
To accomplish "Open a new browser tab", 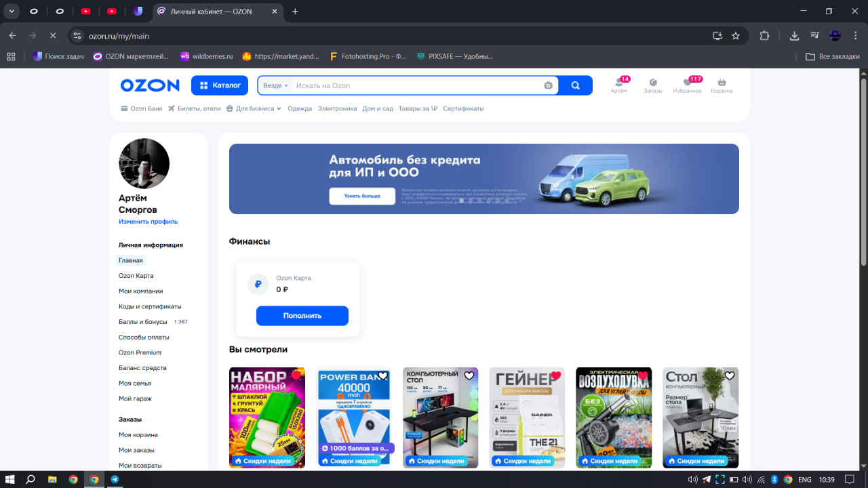I will coord(295,11).
